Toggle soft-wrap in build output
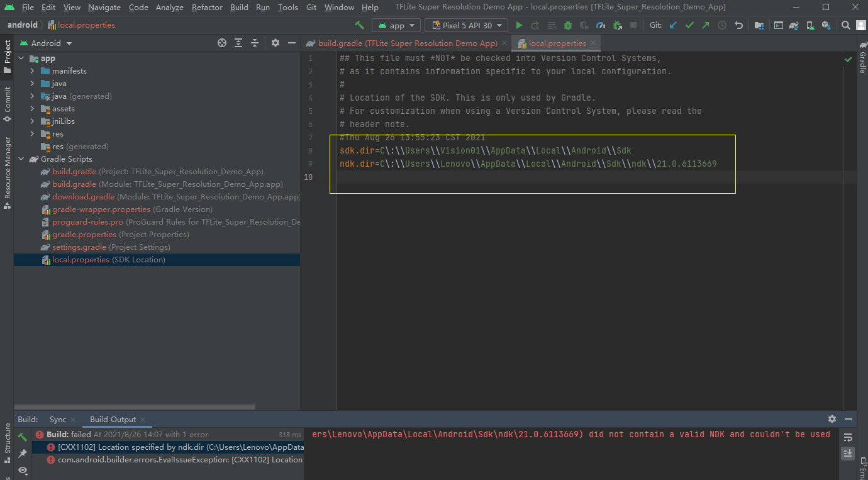The image size is (868, 480). 848,438
